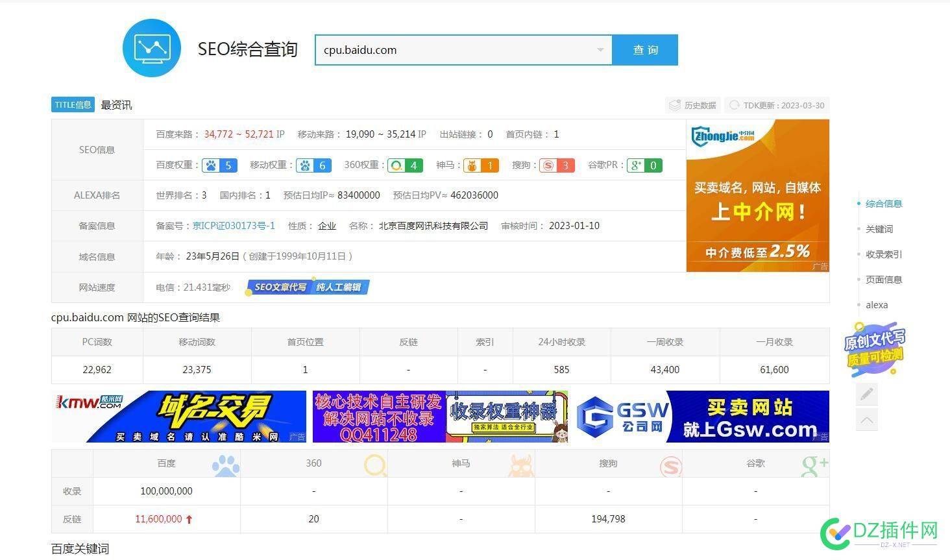Click the 最资讯 title text
Screen dimensions: 950x560
click(117, 105)
